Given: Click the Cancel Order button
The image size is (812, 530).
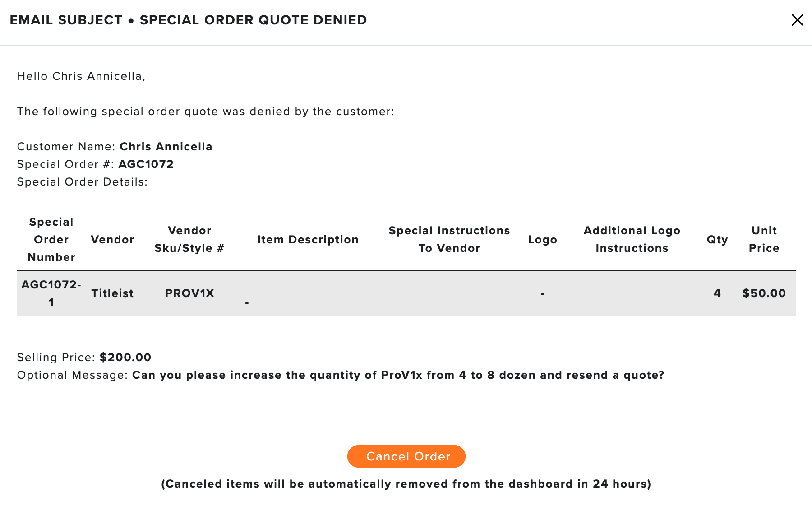Looking at the screenshot, I should (x=406, y=456).
